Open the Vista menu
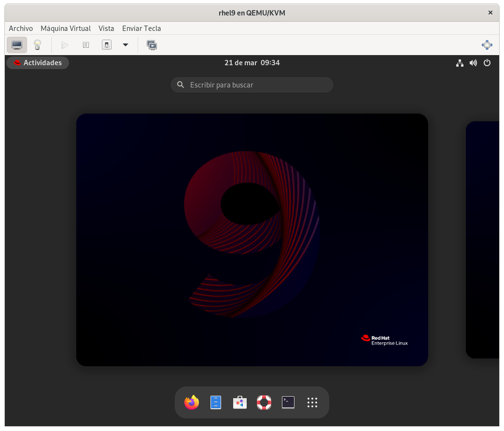This screenshot has width=504, height=431. [x=106, y=29]
